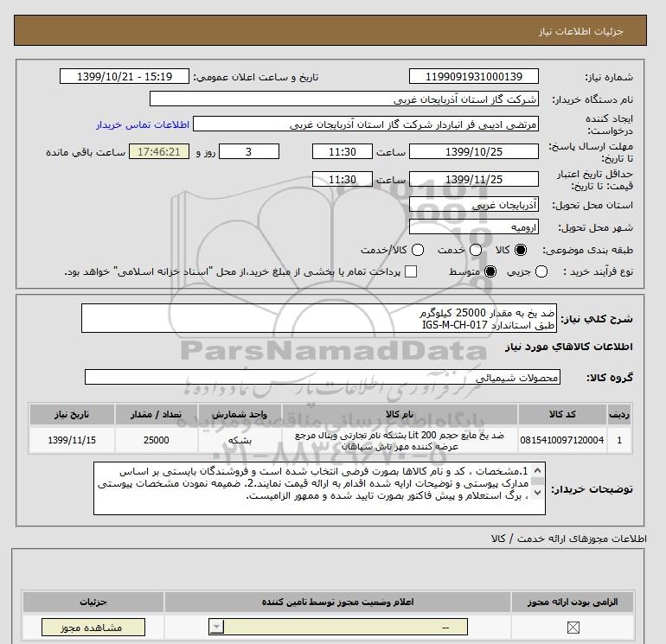Click the نام کالا column header
Viewport: 666px width, 644px height.
(x=400, y=414)
